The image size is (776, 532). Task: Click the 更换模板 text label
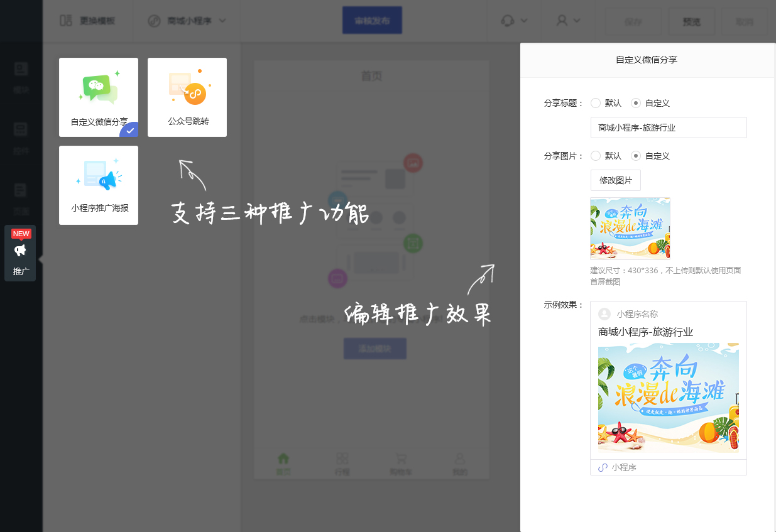97,21
